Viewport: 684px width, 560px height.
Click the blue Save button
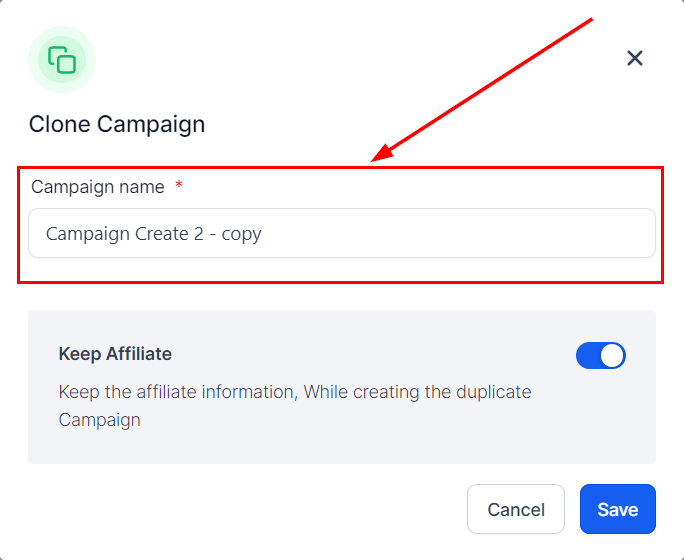617,509
